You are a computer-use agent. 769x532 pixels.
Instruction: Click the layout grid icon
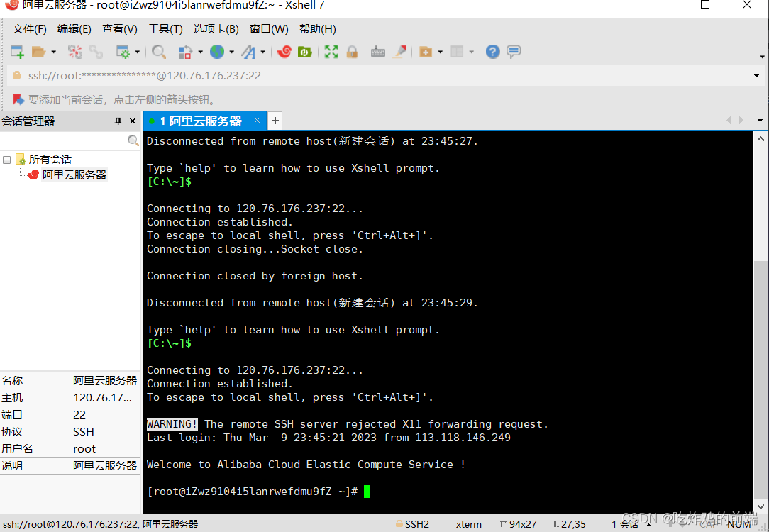457,52
